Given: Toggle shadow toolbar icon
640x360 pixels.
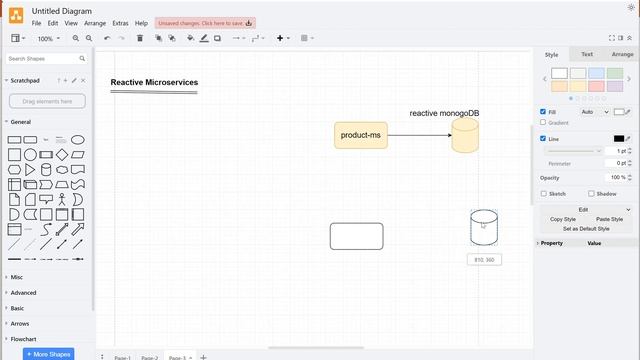Looking at the screenshot, I should (218, 38).
